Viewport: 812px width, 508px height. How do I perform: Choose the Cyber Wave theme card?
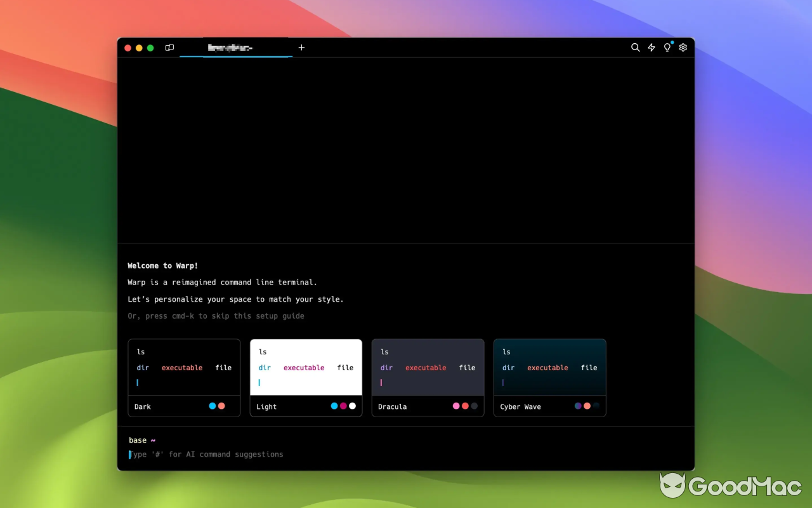pyautogui.click(x=549, y=377)
